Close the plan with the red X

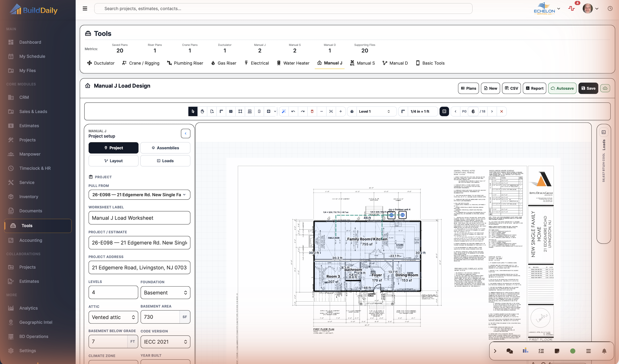[x=501, y=111]
